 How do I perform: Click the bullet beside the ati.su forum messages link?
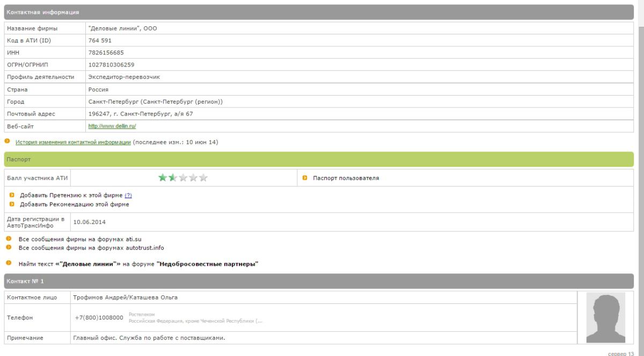coord(8,238)
